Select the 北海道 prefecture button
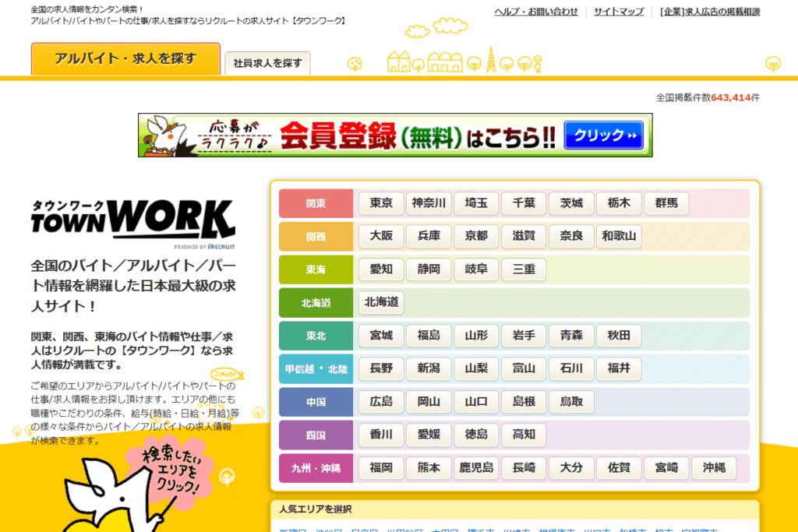798x532 pixels. click(381, 302)
